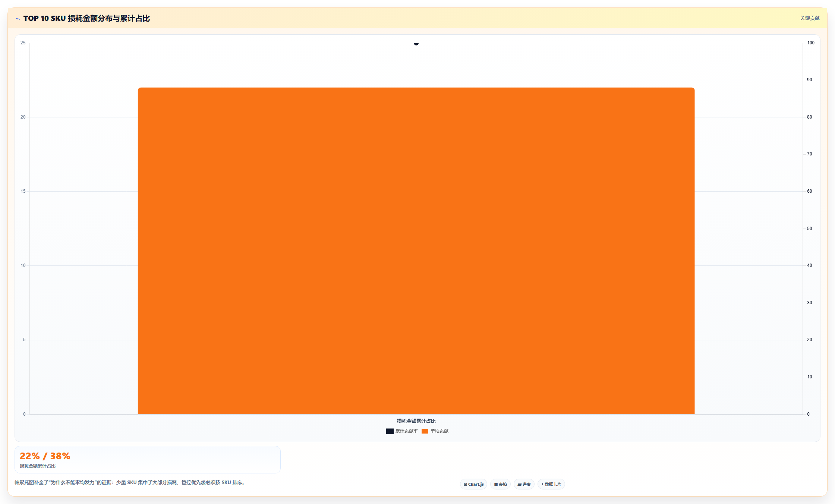Click the right axis value 50

[810, 229]
